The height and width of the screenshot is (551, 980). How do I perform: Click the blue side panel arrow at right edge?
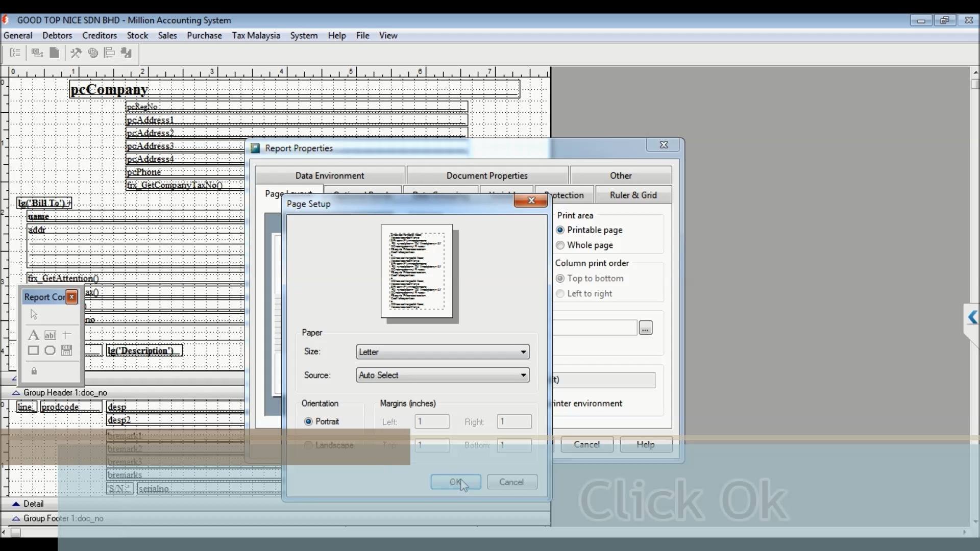[972, 317]
